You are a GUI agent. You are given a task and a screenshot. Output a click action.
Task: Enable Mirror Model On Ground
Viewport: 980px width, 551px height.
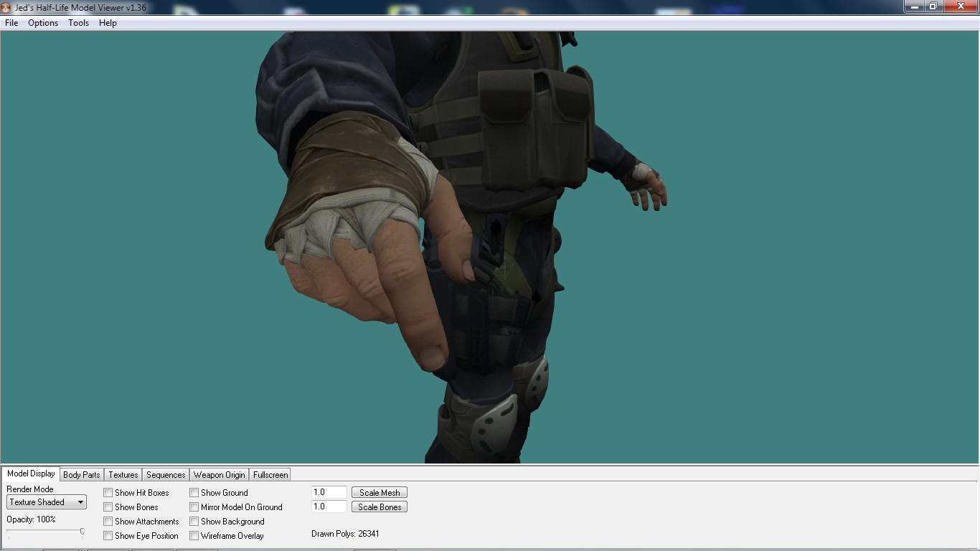194,507
